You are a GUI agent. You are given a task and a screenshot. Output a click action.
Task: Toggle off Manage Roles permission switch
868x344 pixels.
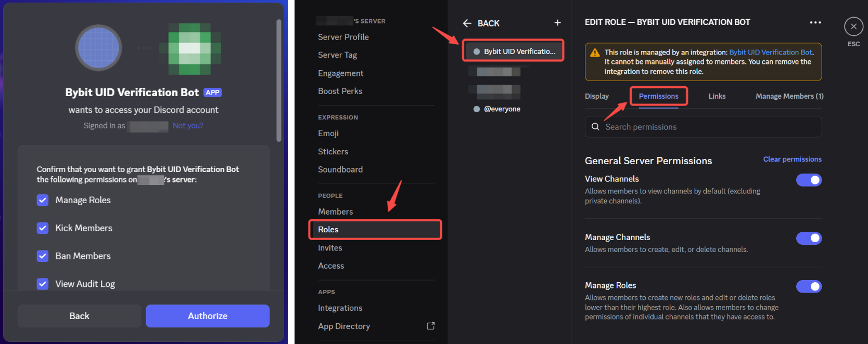coord(809,286)
